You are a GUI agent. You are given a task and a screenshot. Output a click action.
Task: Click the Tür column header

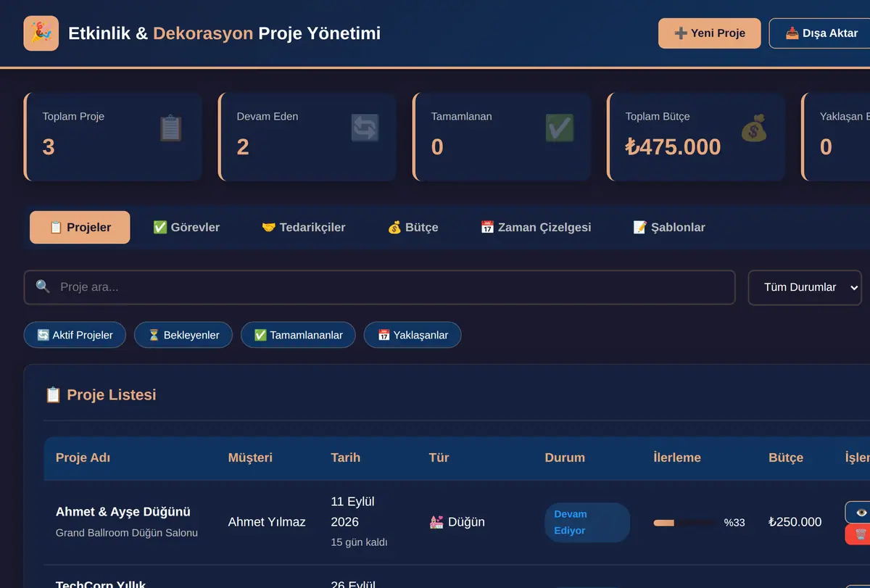click(439, 457)
